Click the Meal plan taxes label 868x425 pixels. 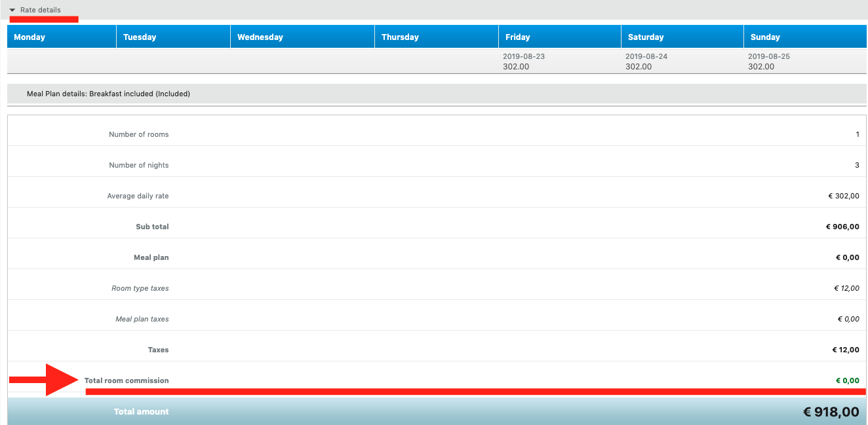coord(142,319)
